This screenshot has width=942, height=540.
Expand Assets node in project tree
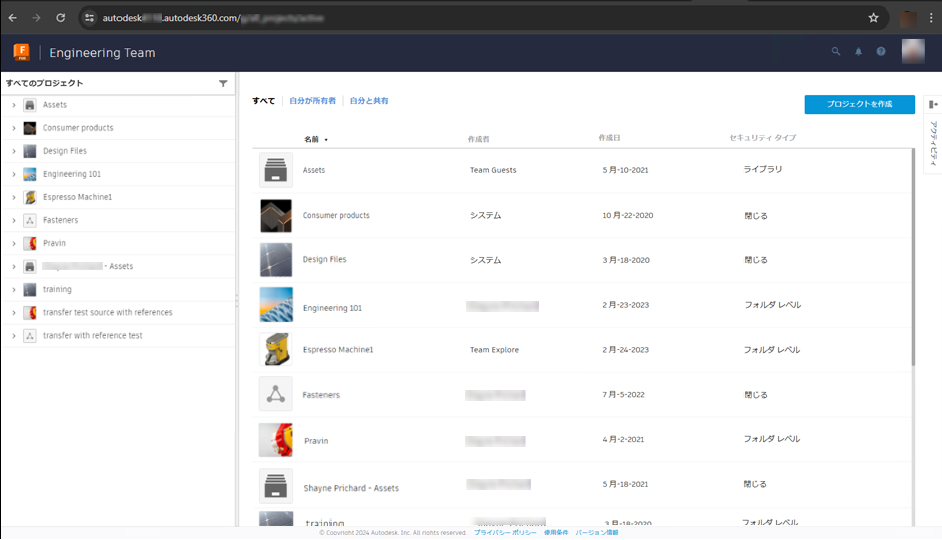(x=14, y=105)
